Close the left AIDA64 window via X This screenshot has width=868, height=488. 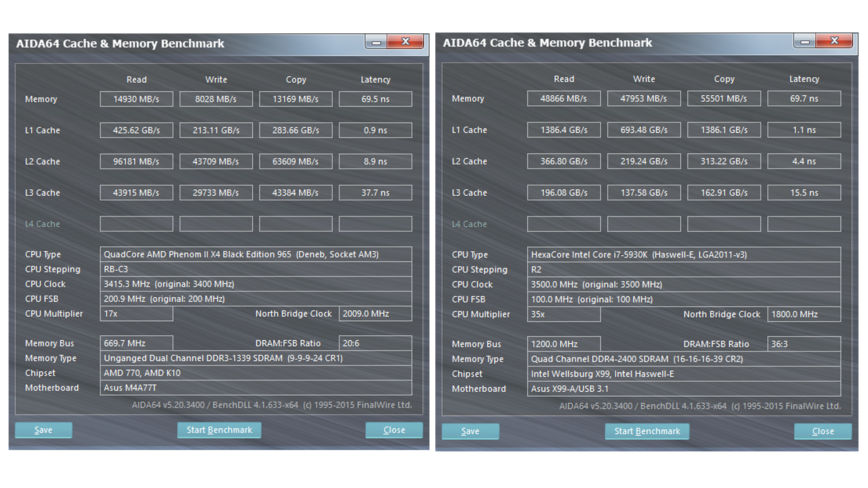pos(406,42)
